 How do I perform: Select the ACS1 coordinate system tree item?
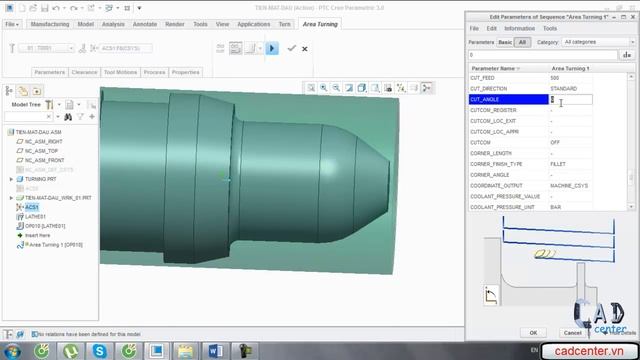[31, 207]
